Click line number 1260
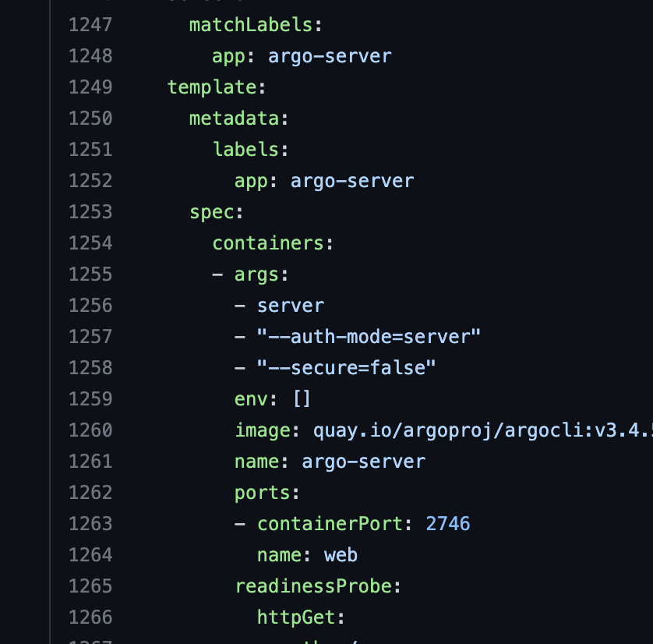653x644 pixels. point(90,430)
